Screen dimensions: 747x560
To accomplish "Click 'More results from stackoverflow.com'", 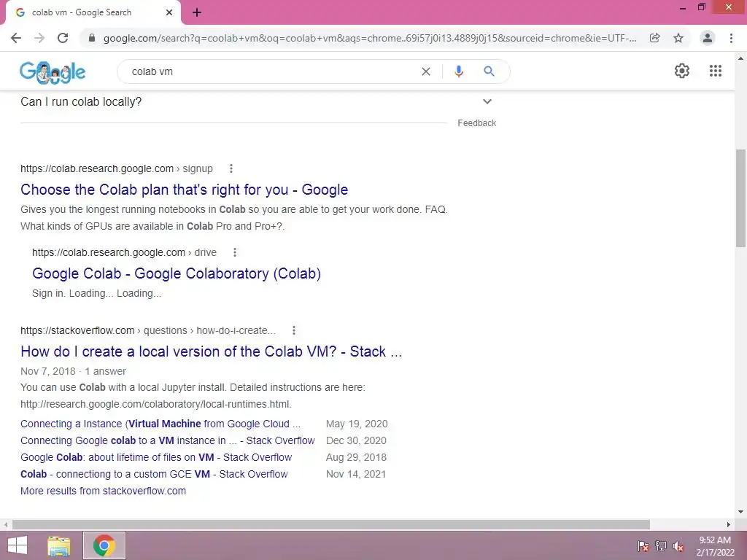I will click(104, 491).
